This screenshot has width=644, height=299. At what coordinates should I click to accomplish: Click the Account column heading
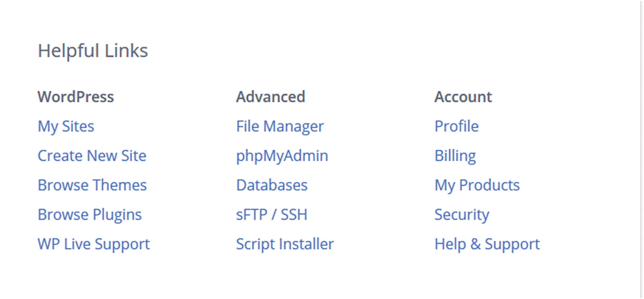463,97
